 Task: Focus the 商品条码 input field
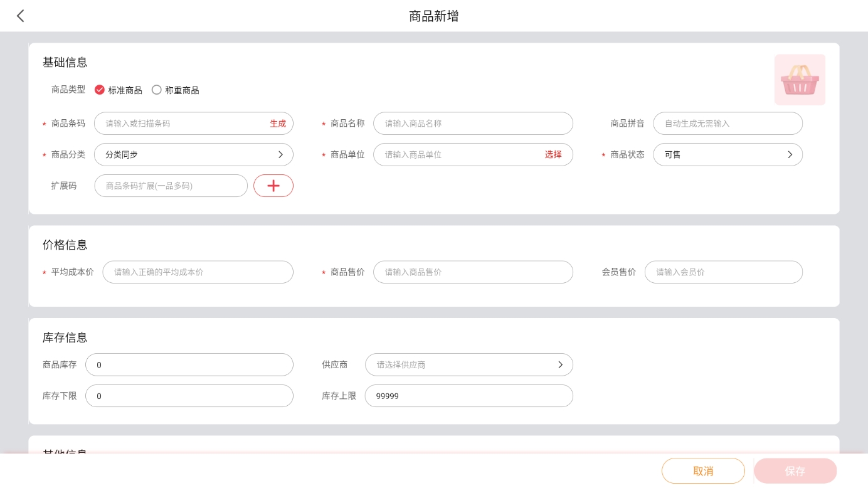(x=182, y=124)
